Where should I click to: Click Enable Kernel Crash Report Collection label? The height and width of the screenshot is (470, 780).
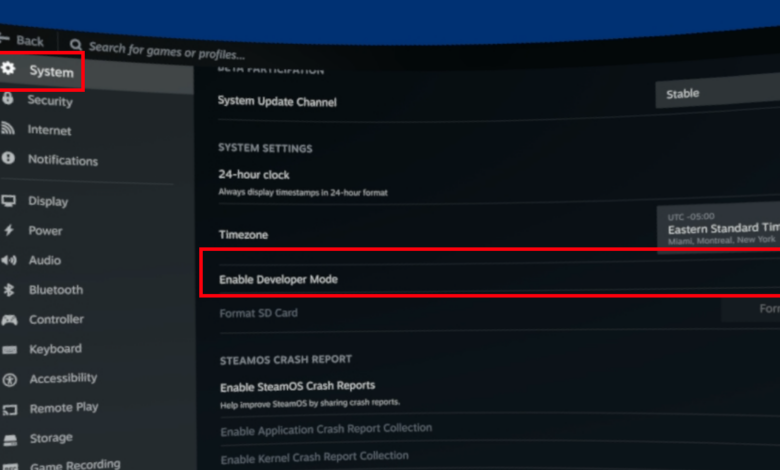pyautogui.click(x=315, y=457)
